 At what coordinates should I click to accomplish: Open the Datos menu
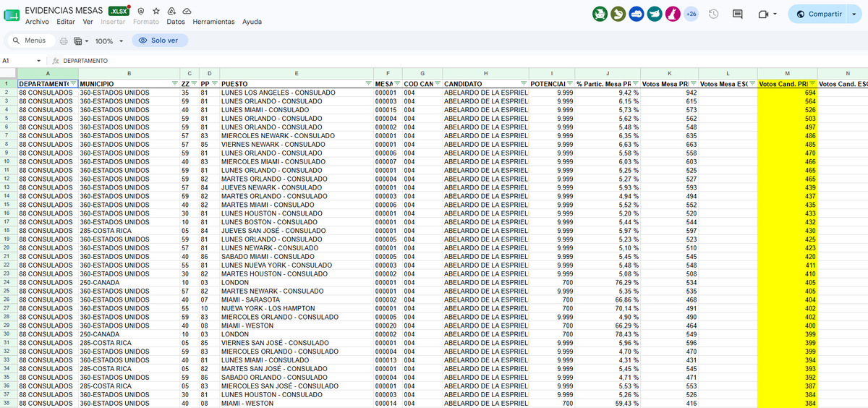(176, 22)
